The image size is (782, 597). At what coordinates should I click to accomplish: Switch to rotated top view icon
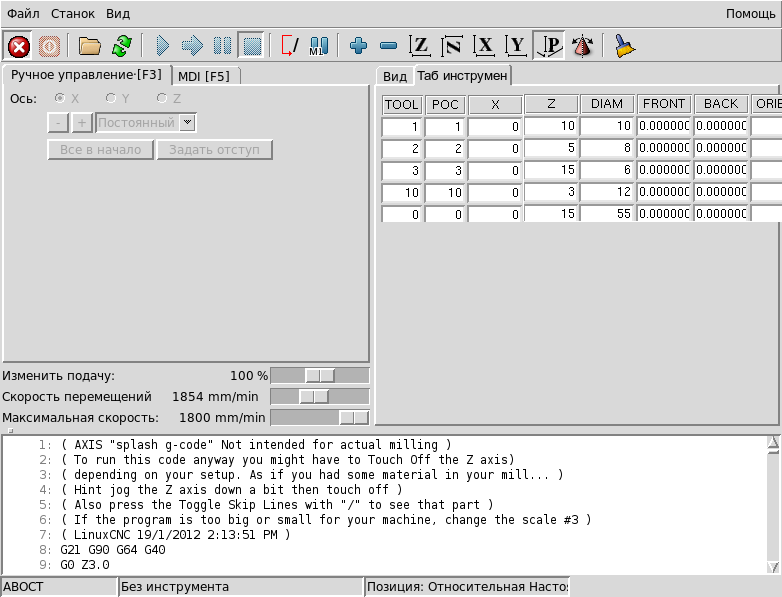452,46
